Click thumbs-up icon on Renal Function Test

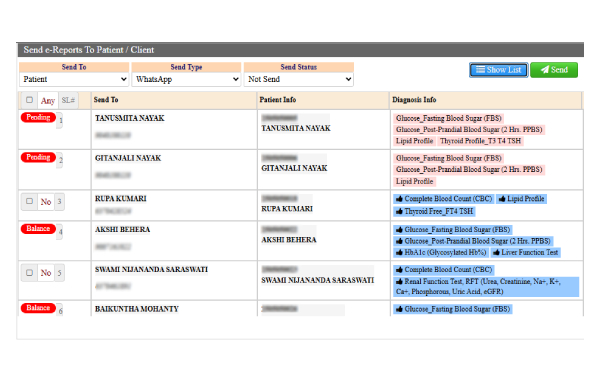[x=399, y=282]
